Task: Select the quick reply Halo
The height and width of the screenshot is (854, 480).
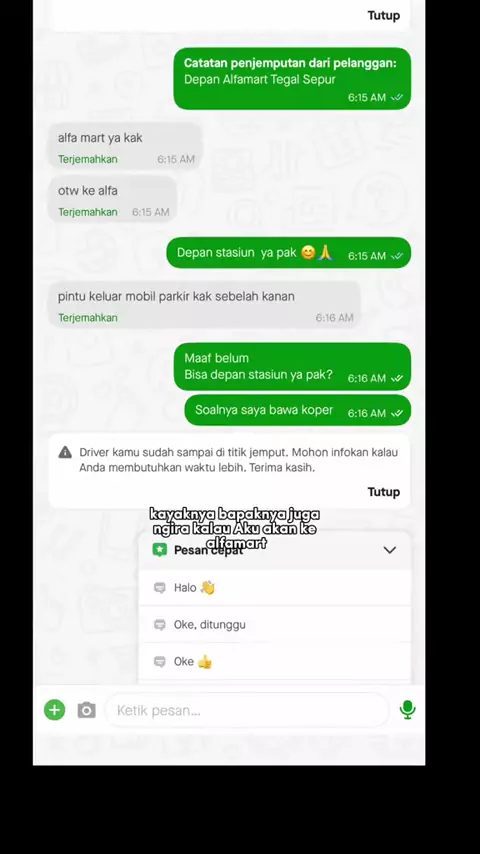Action: click(x=275, y=588)
